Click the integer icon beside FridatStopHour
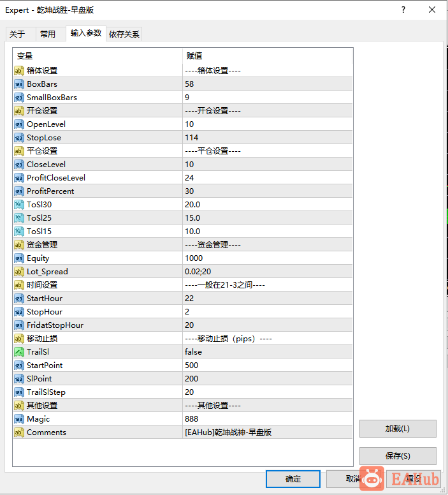The image size is (448, 495). coord(19,325)
